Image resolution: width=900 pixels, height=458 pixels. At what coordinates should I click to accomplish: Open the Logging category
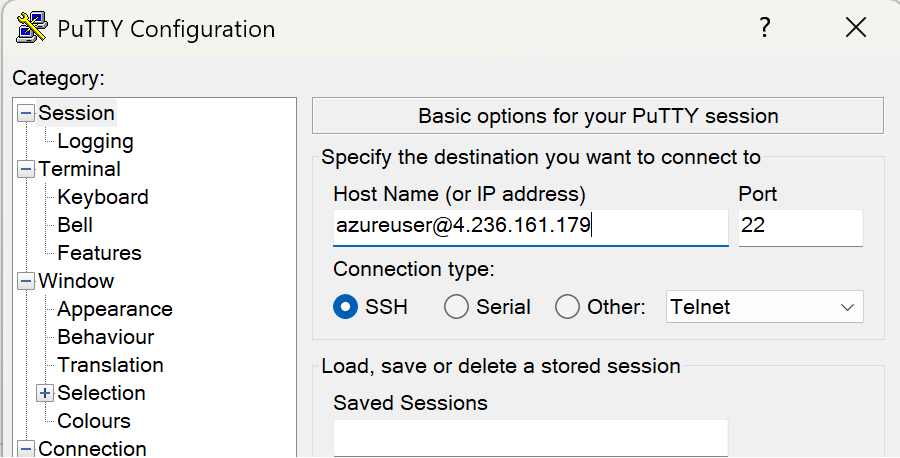[95, 142]
